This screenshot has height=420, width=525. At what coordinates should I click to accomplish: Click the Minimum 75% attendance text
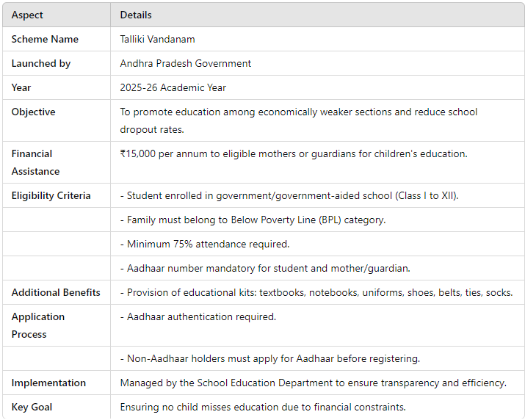click(205, 245)
